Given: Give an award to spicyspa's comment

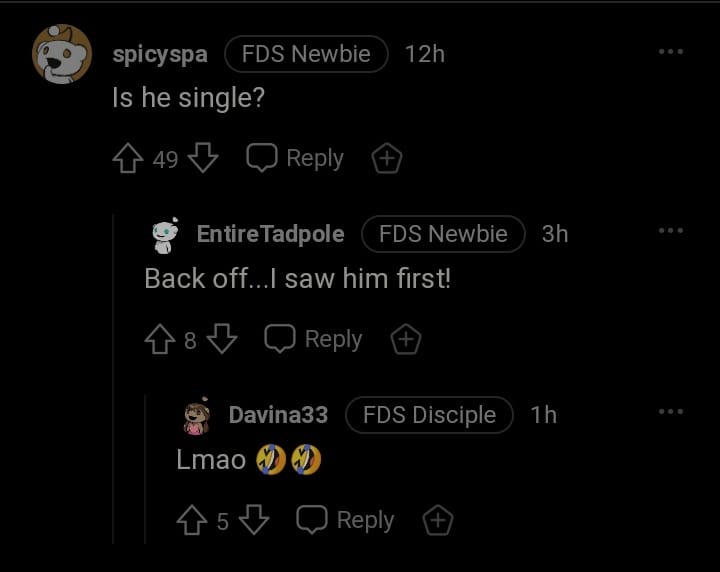Looking at the screenshot, I should [387, 158].
